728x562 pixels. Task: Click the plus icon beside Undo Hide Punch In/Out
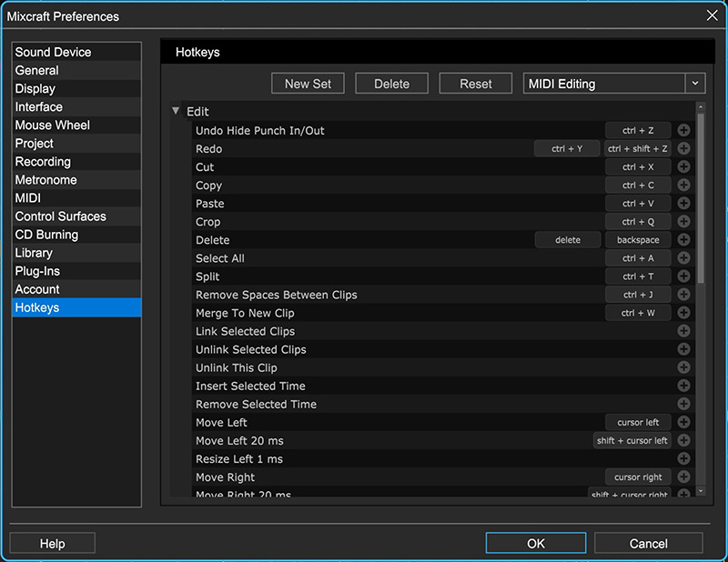click(x=683, y=131)
